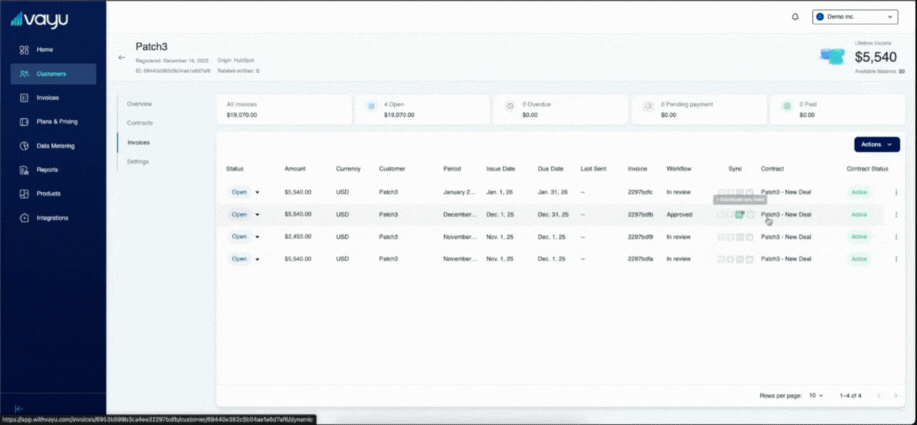Click the Due Date column header
This screenshot has height=425, width=917.
pyautogui.click(x=550, y=169)
